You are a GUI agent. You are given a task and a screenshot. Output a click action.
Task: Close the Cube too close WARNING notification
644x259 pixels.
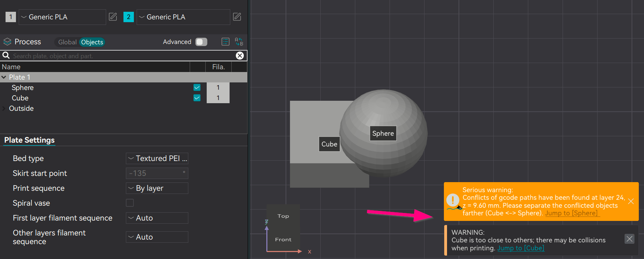(x=629, y=239)
